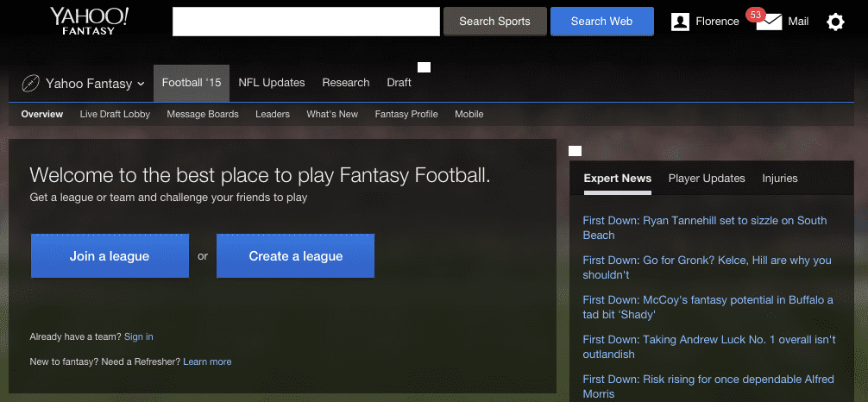Focus the search input field
The width and height of the screenshot is (868, 402).
coord(306,22)
